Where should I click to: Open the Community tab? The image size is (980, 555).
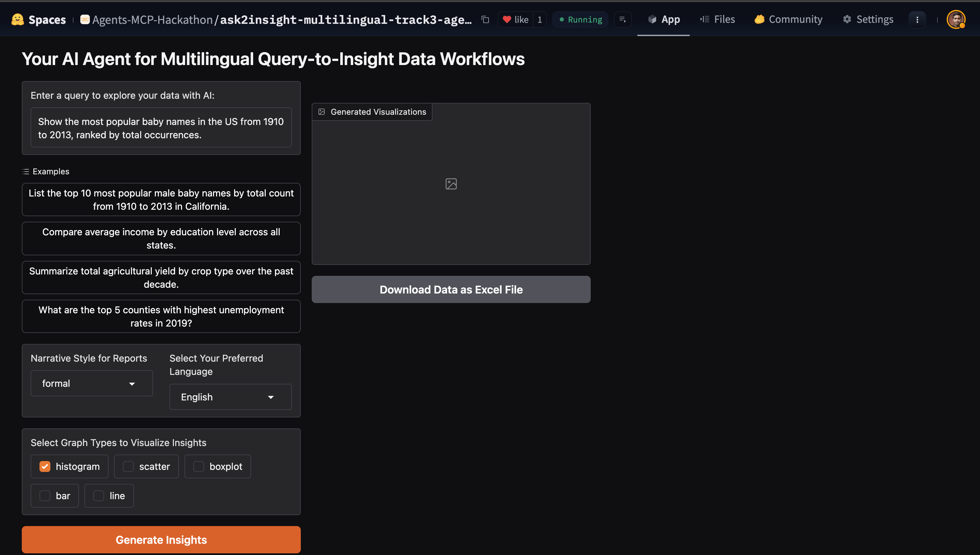pyautogui.click(x=788, y=19)
